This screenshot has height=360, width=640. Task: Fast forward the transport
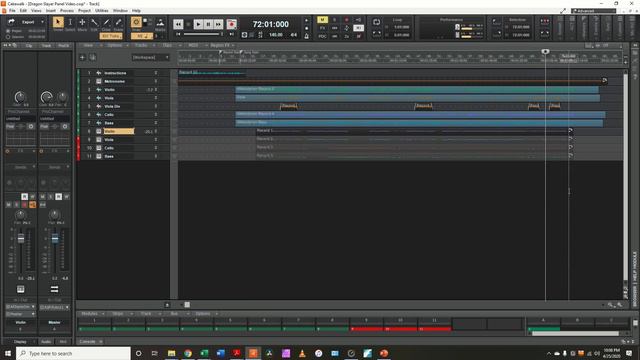click(218, 24)
